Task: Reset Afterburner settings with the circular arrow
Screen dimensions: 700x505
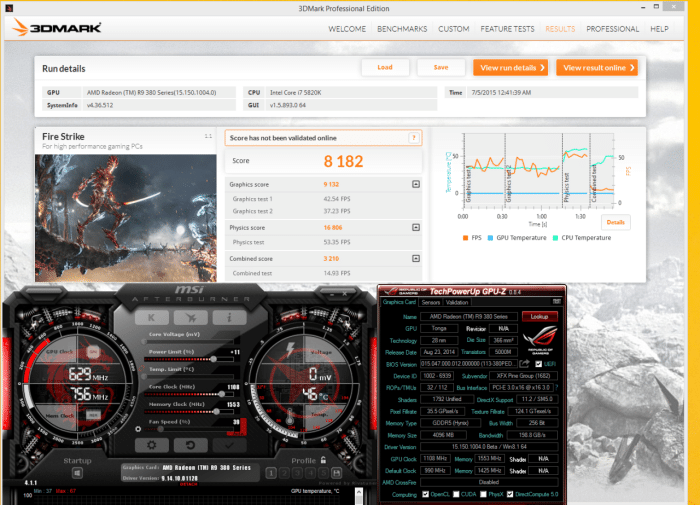Action: pos(191,445)
